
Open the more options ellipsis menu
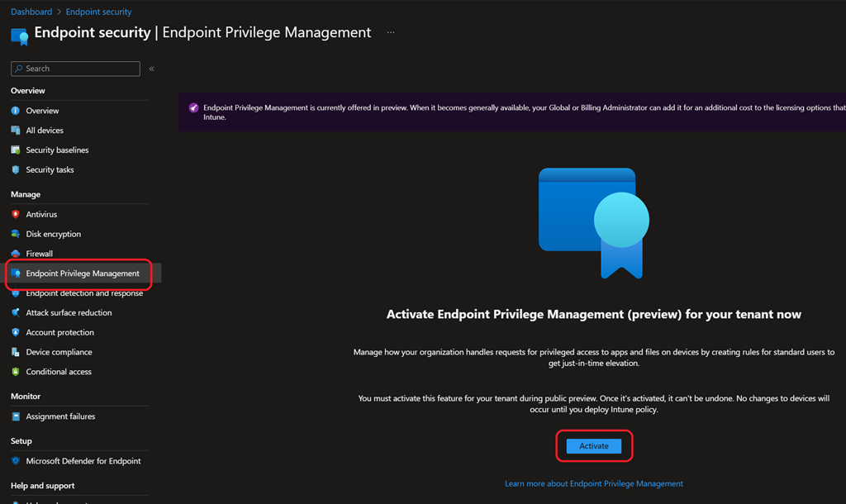391,32
